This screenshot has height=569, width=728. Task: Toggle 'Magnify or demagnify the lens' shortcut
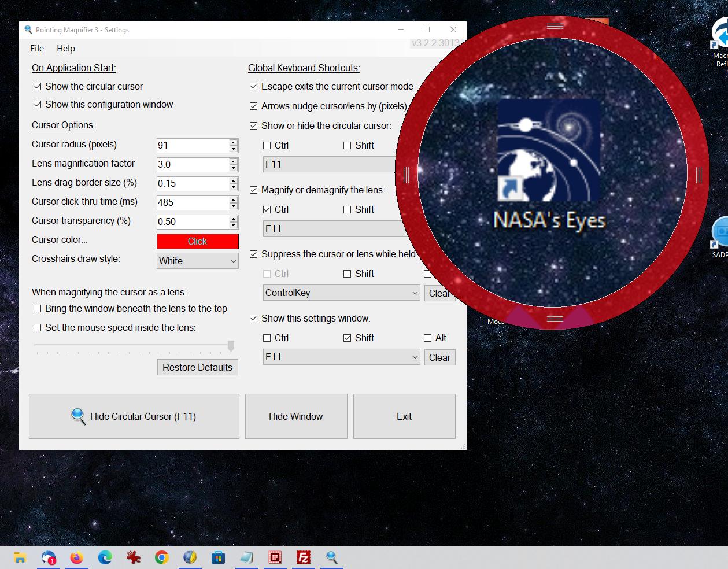[x=253, y=190]
